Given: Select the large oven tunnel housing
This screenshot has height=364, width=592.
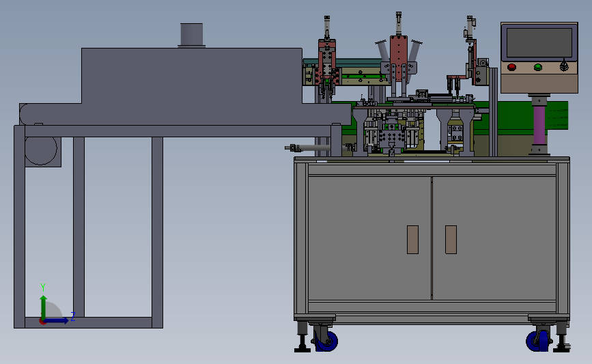Looking at the screenshot, I should click(x=192, y=76).
